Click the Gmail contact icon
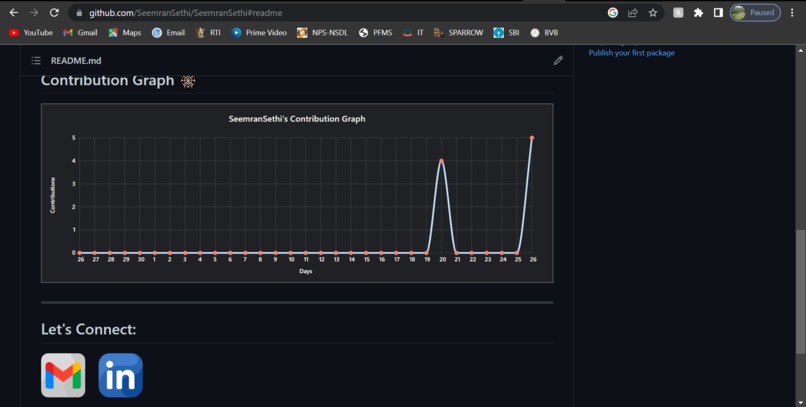Screen dimensions: 806x407 [63, 375]
